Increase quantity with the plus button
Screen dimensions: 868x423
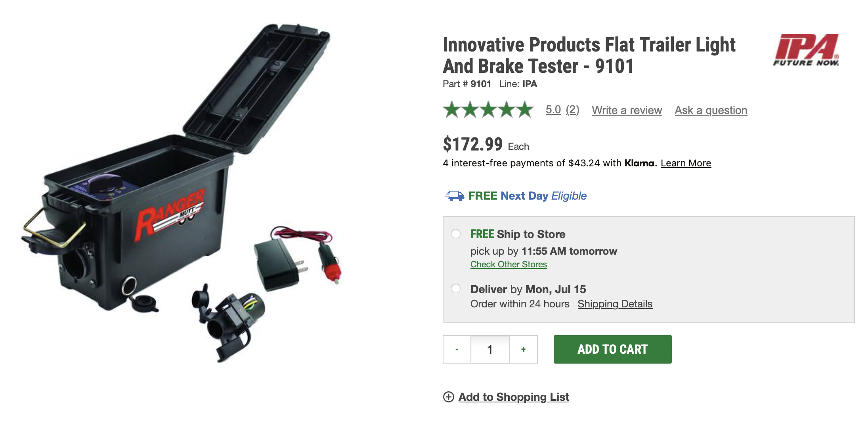523,349
